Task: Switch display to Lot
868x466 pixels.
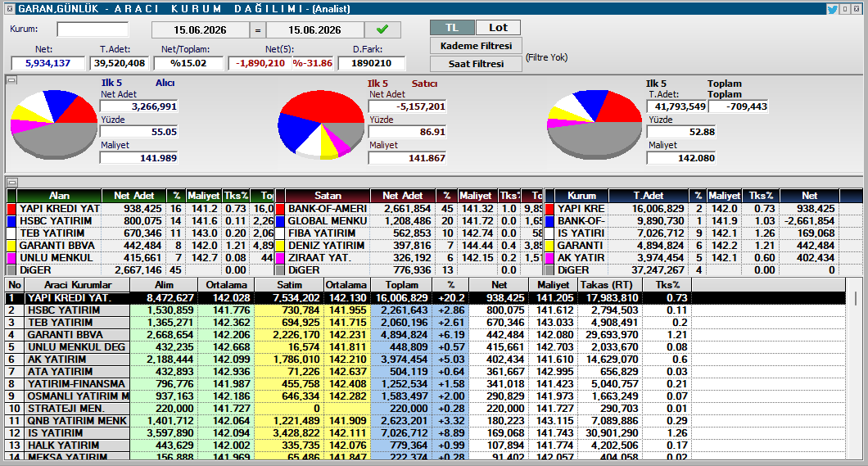Action: 498,28
